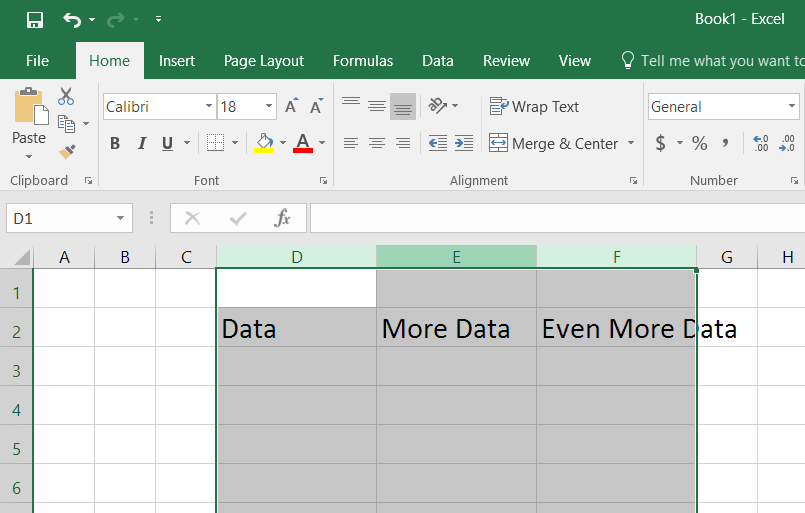Decrease decimal places
This screenshot has width=805, height=513.
coord(787,143)
